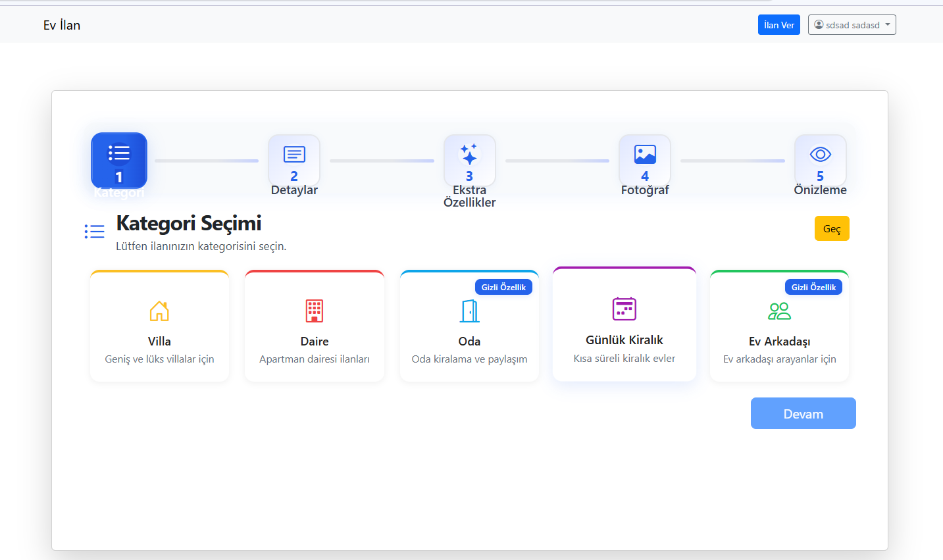The width and height of the screenshot is (943, 560).
Task: Click the yellow house Villa icon
Action: [x=159, y=311]
